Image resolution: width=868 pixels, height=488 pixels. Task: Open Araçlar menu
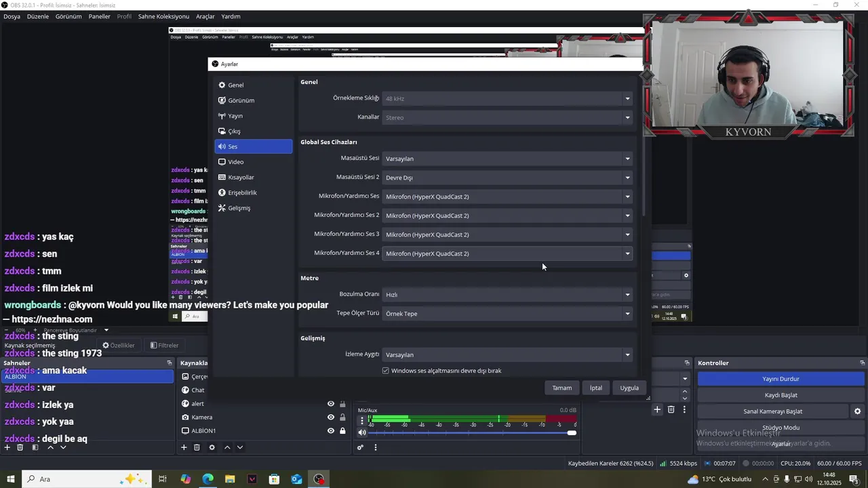[x=205, y=16]
